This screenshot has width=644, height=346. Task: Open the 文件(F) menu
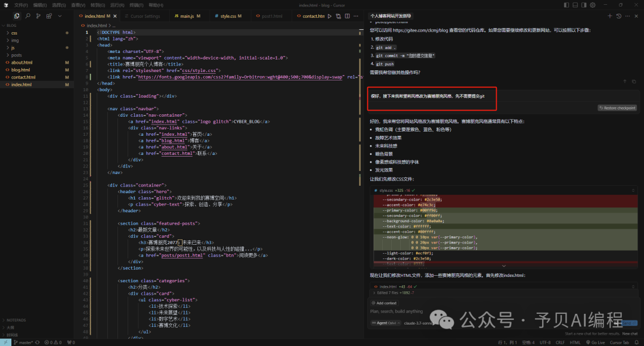(x=21, y=5)
